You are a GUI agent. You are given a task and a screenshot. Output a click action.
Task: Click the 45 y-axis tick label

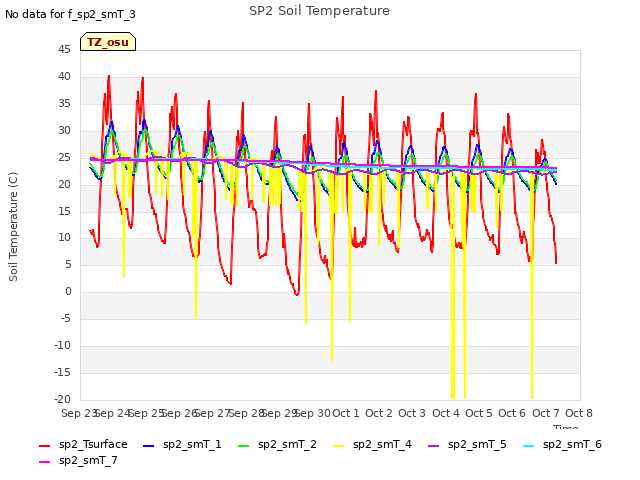coord(64,50)
